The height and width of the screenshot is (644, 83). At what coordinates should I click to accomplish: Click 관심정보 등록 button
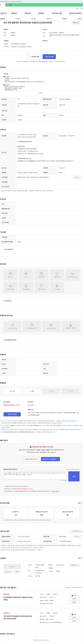(x=34, y=57)
